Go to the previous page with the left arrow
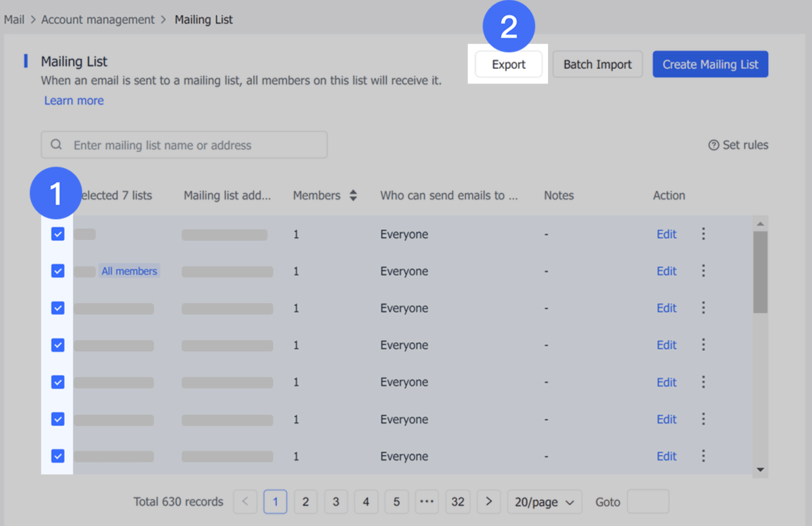The height and width of the screenshot is (526, 812). [x=245, y=502]
